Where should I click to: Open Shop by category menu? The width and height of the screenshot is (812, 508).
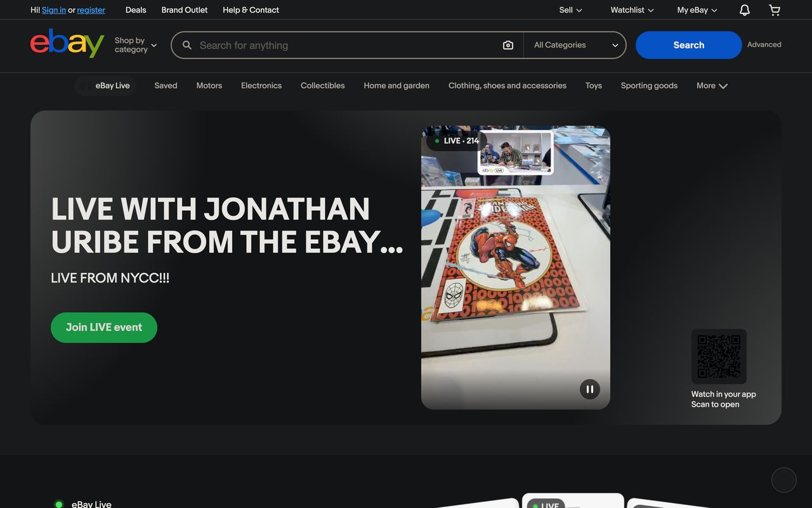(136, 45)
